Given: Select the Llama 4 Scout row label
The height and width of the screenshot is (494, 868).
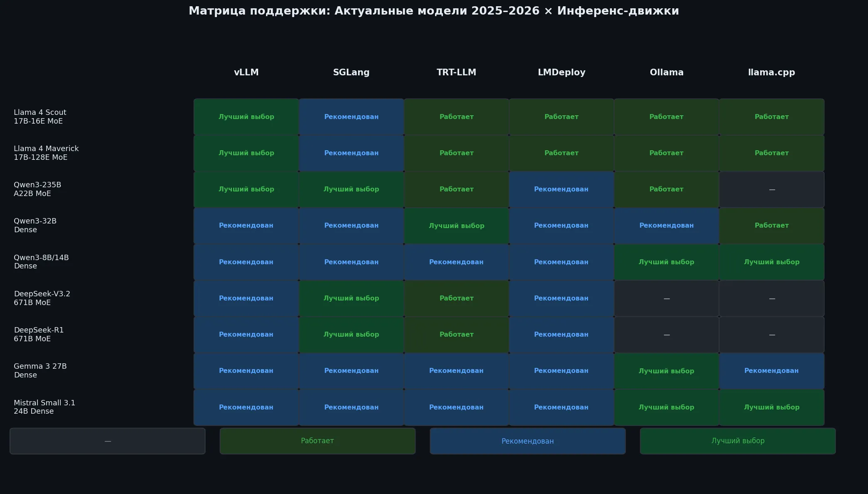Looking at the screenshot, I should pos(40,117).
